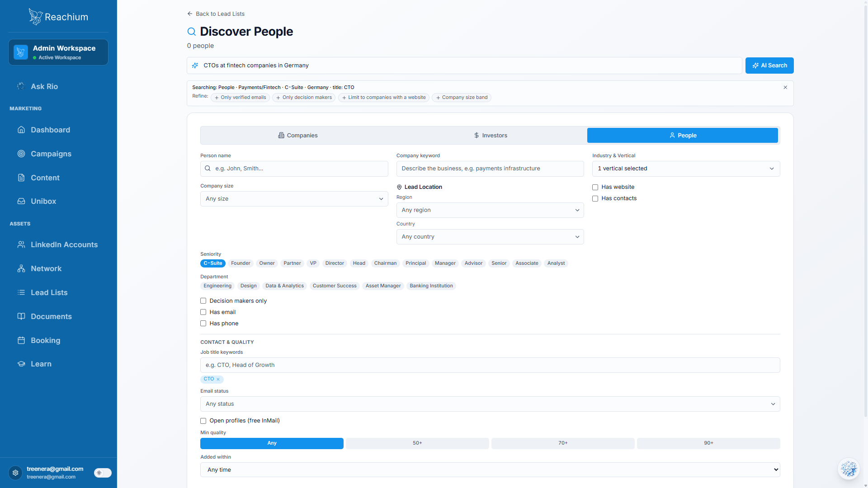Click the Documents book icon
Image resolution: width=868 pixels, height=488 pixels.
coord(21,316)
